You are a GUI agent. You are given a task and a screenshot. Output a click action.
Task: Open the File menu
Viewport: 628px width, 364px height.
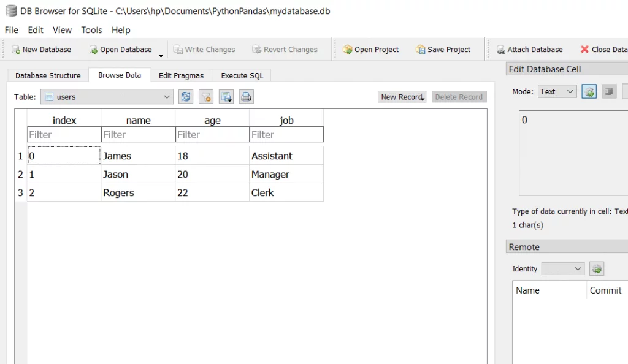click(x=11, y=30)
